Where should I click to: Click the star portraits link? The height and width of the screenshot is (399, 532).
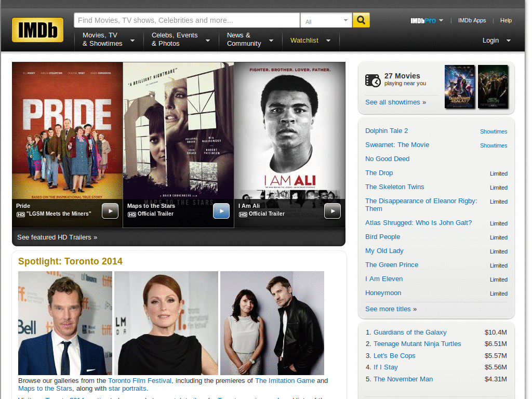point(127,389)
